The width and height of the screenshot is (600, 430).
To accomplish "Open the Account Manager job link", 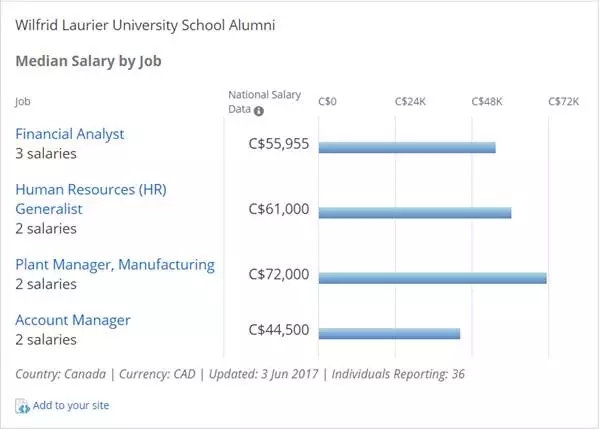I will coord(73,320).
